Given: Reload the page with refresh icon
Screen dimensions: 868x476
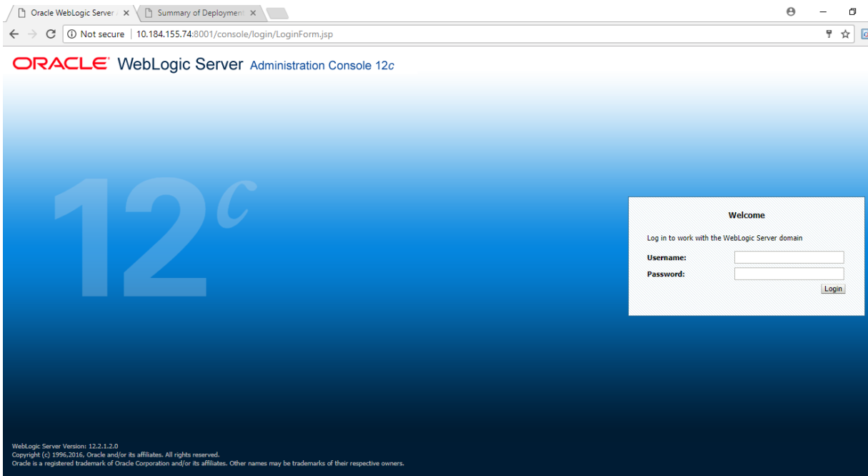Looking at the screenshot, I should click(x=51, y=34).
